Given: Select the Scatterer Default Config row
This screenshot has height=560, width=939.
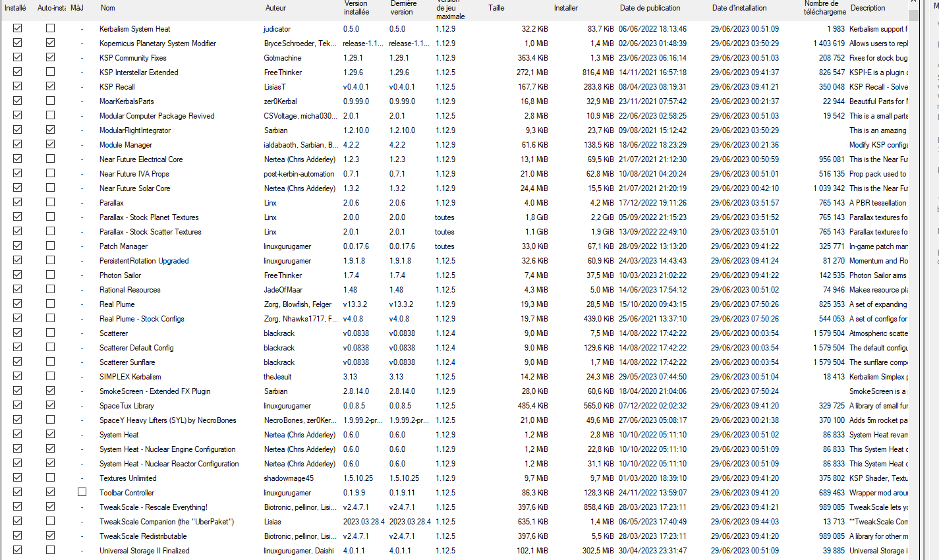Looking at the screenshot, I should [x=136, y=348].
